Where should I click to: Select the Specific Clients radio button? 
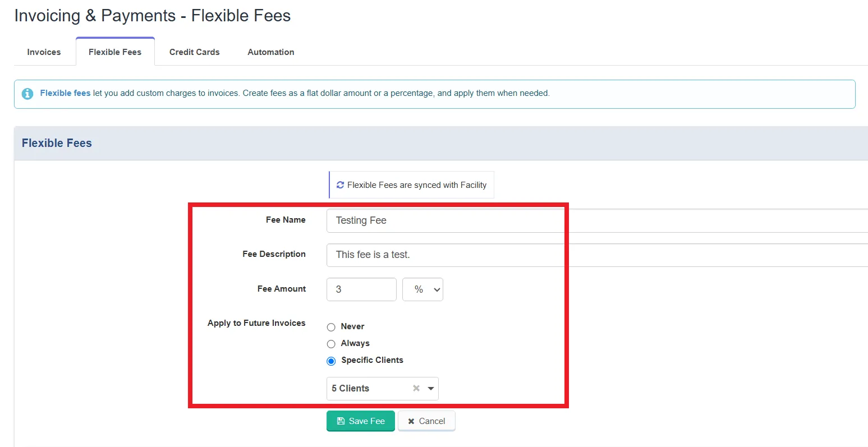click(331, 361)
